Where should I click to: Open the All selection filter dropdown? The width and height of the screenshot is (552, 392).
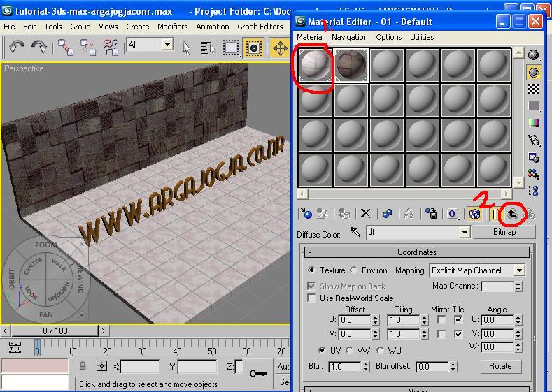point(168,45)
